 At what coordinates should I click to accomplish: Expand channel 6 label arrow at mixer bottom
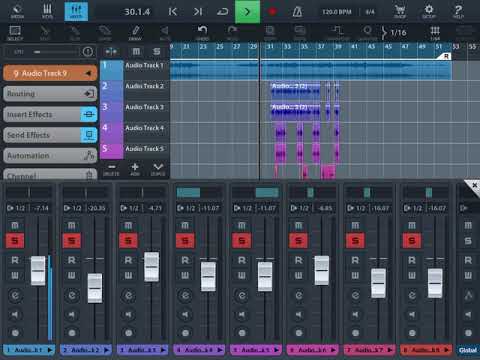(333, 350)
